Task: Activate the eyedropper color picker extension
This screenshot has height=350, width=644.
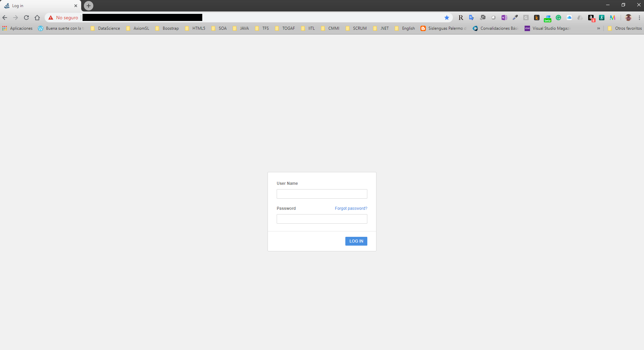Action: (x=515, y=18)
